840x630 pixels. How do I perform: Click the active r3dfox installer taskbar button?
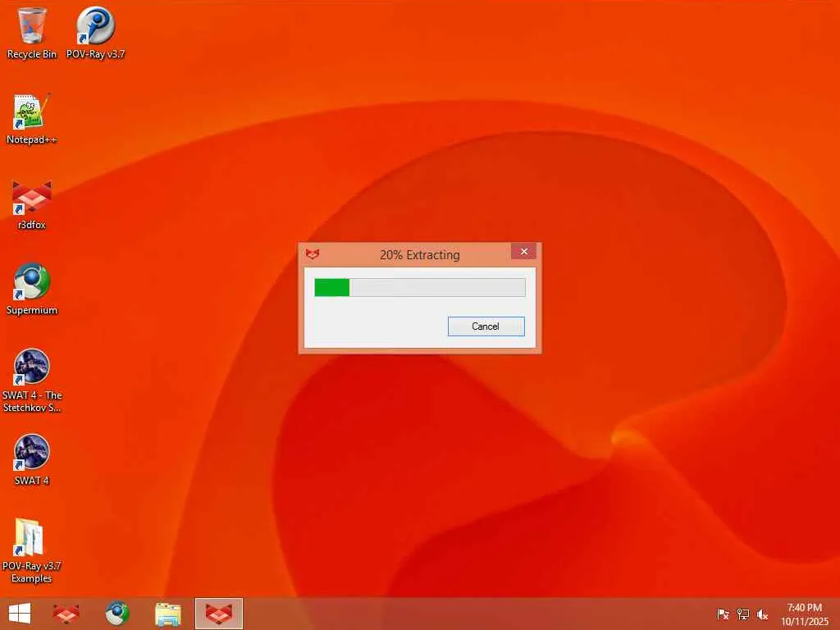(x=218, y=614)
